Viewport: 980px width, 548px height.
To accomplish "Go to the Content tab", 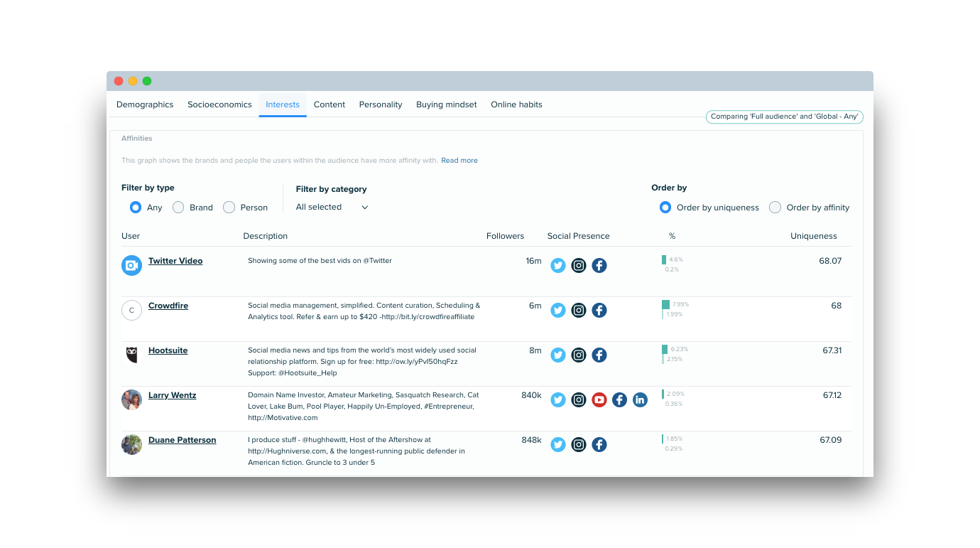I will click(330, 104).
